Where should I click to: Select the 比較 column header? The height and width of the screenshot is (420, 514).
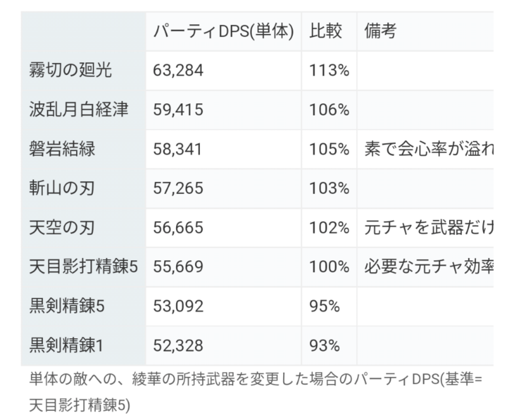[326, 31]
